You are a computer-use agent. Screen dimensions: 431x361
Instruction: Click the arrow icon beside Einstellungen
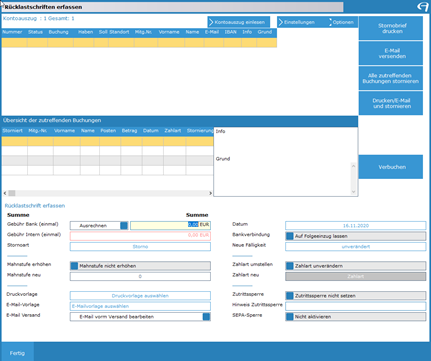tap(281, 22)
